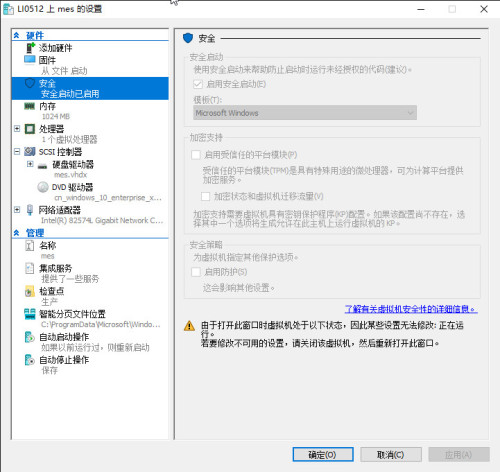Click the Cancel (取消) button
Viewport: 500px width, 472px height.
391,455
